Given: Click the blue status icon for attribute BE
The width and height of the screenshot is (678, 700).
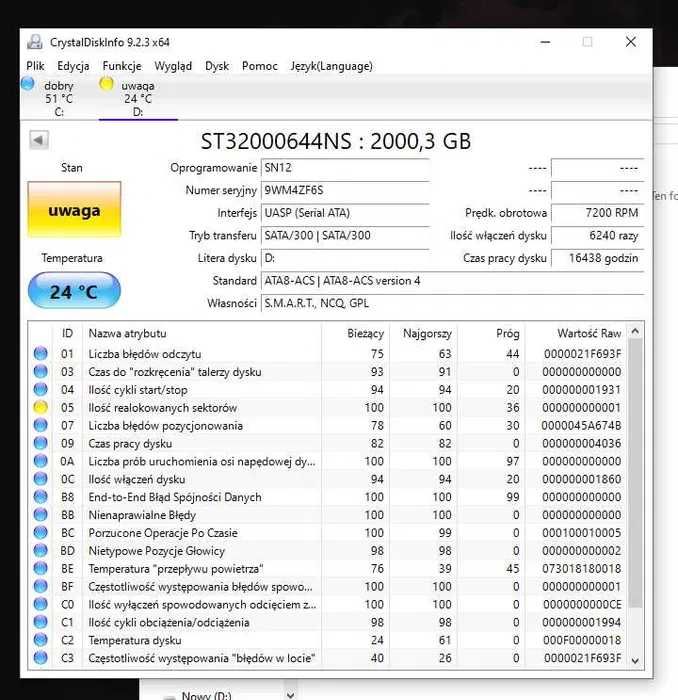Looking at the screenshot, I should tap(41, 568).
